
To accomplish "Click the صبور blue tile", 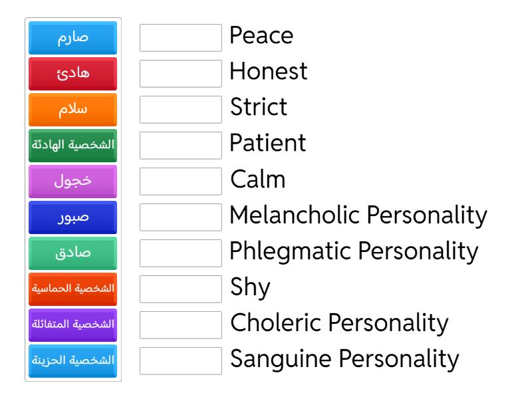I will [x=73, y=217].
